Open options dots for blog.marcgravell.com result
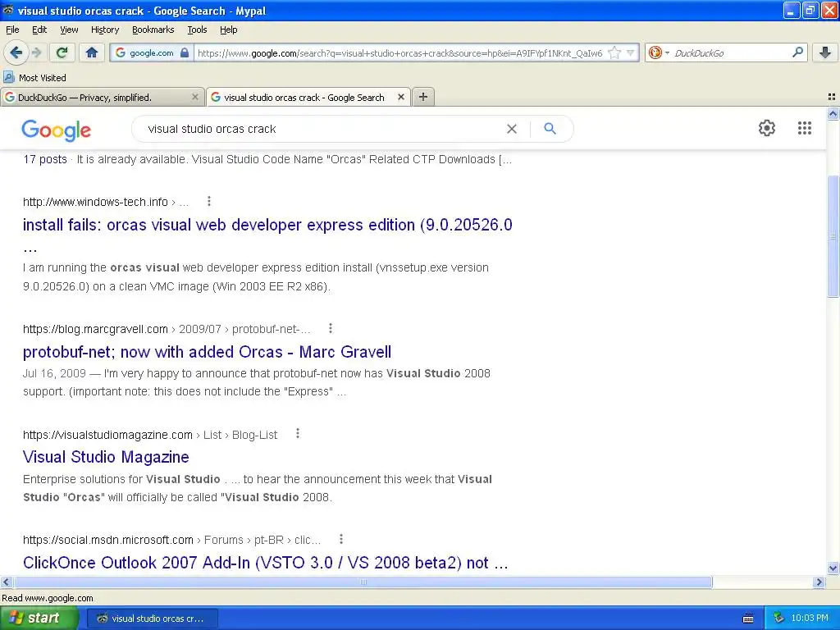Image resolution: width=840 pixels, height=630 pixels. (331, 328)
